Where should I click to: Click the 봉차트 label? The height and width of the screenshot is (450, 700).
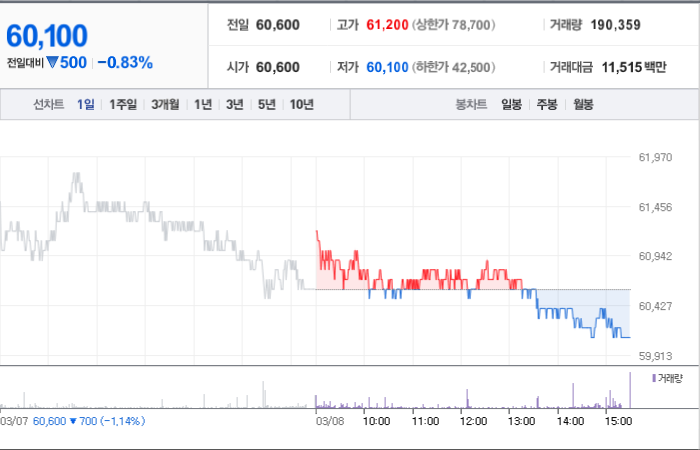coord(471,105)
